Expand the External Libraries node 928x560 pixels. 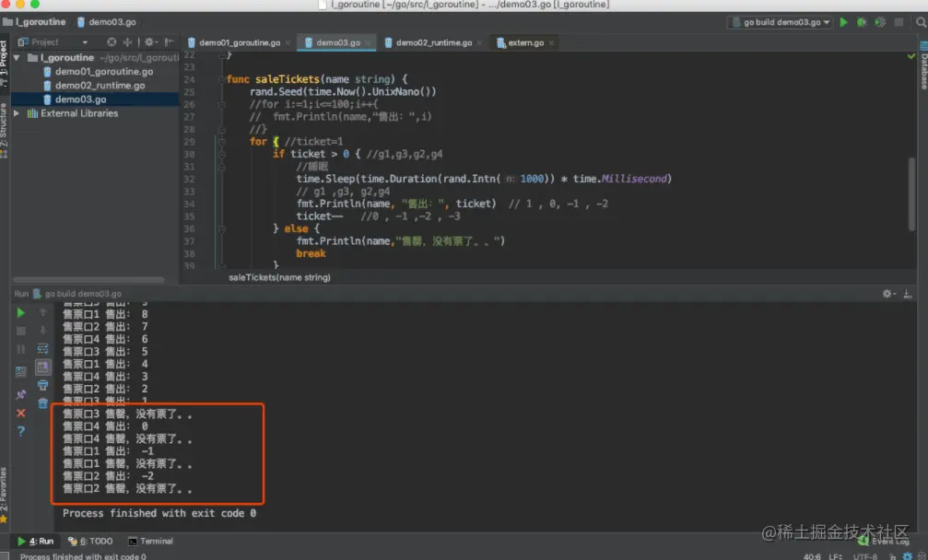click(x=17, y=113)
